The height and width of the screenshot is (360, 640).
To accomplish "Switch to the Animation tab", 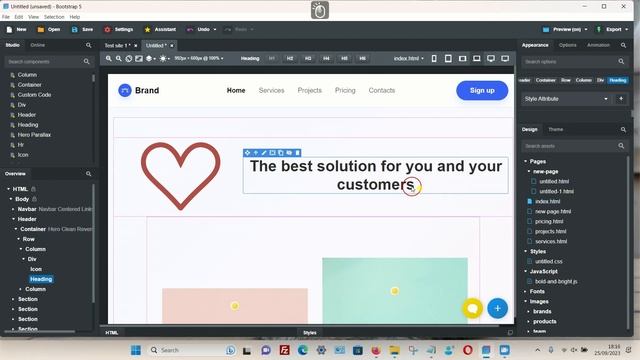I will pos(598,45).
